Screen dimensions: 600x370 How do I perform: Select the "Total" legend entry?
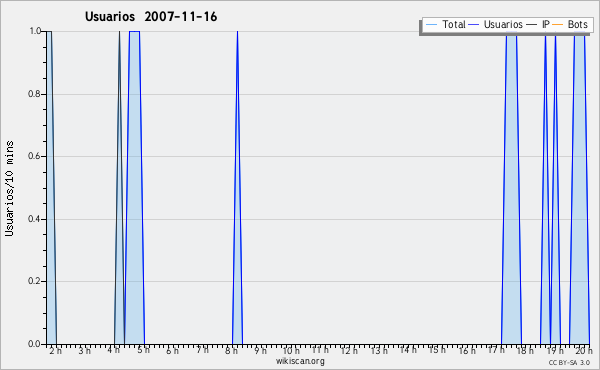(445, 24)
